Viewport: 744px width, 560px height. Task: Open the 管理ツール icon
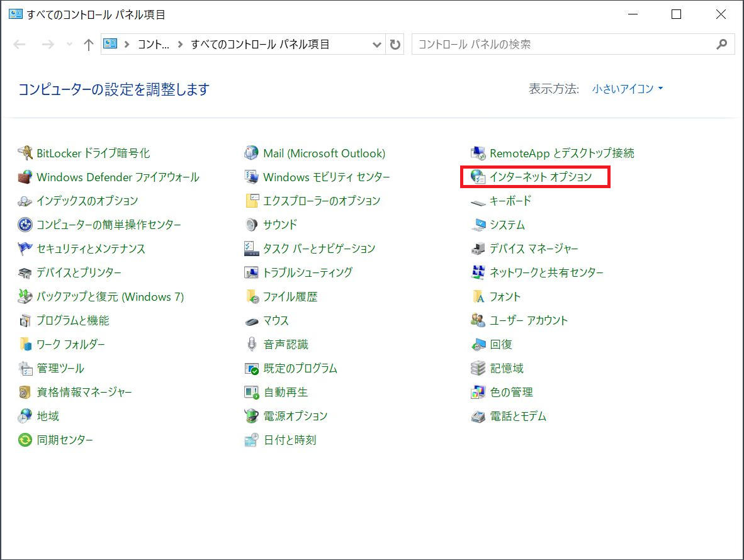tap(25, 369)
